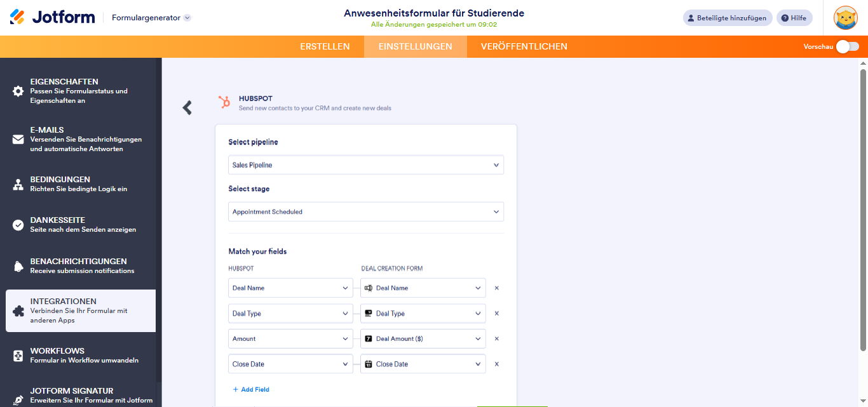The image size is (868, 407).
Task: Click the Beteiligte hinzufügen button
Action: (x=727, y=17)
